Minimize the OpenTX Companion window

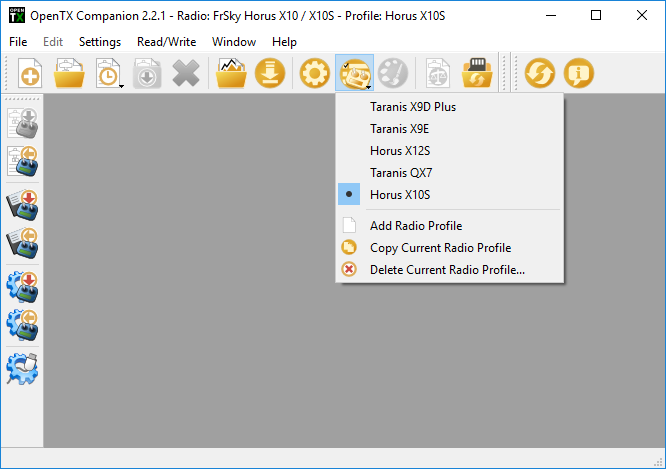point(551,15)
